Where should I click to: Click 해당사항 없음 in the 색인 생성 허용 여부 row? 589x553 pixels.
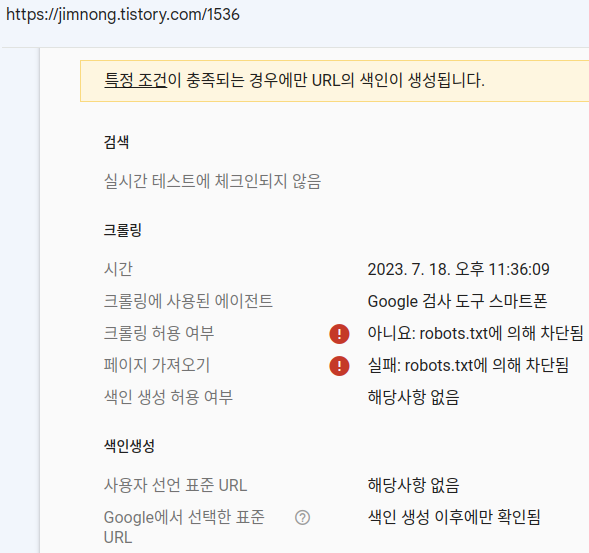[x=413, y=397]
